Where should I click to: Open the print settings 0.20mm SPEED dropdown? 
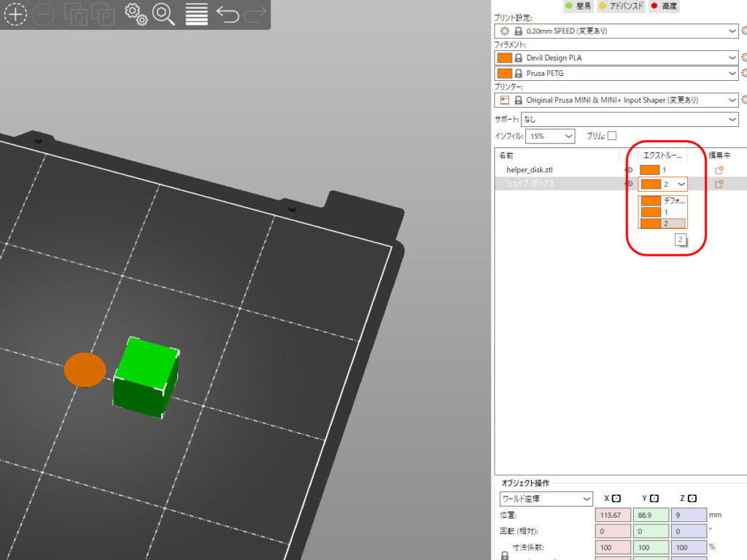pyautogui.click(x=616, y=31)
